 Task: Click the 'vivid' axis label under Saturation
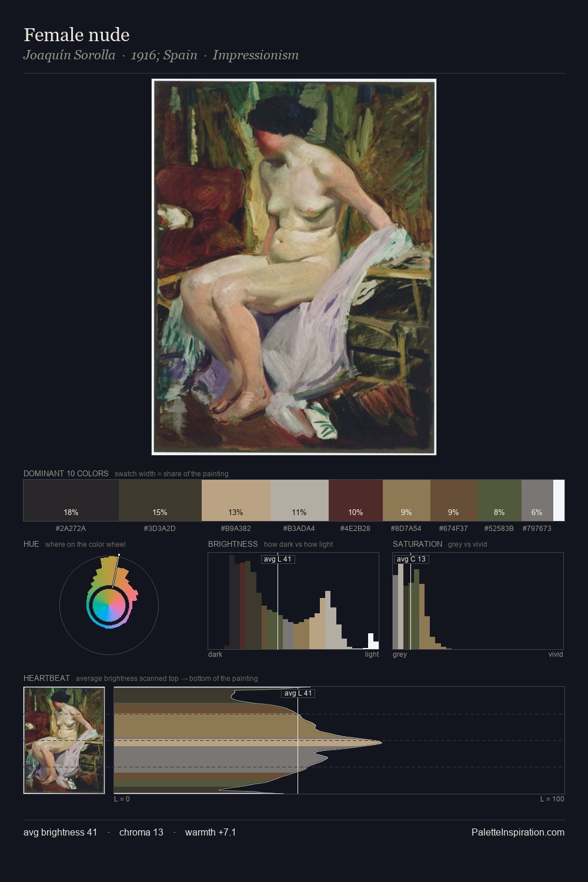[x=556, y=654]
